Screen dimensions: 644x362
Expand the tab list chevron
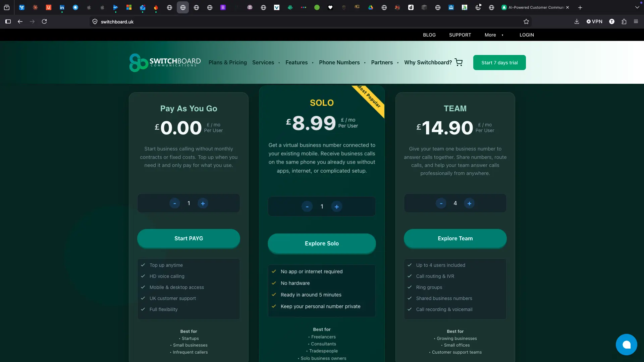[x=637, y=7]
